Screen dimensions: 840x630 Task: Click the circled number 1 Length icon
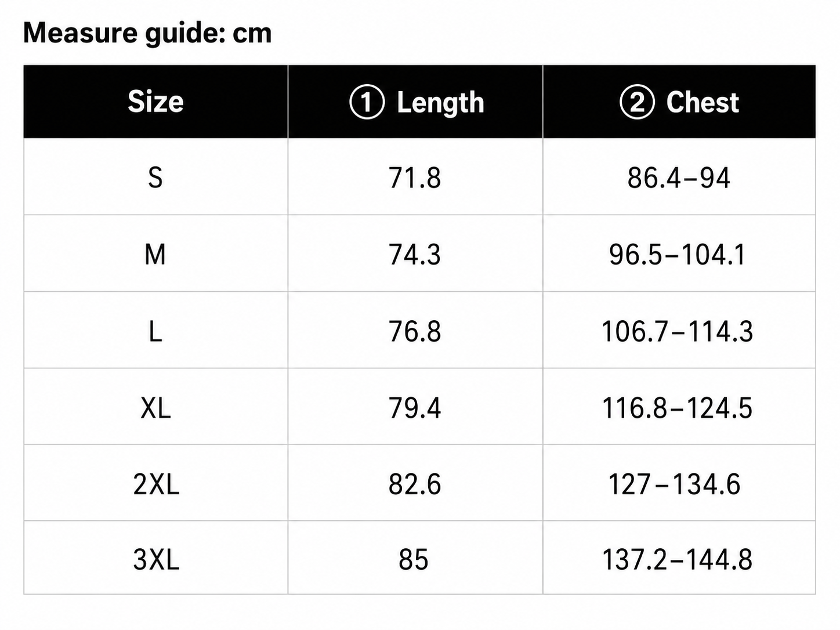click(367, 102)
